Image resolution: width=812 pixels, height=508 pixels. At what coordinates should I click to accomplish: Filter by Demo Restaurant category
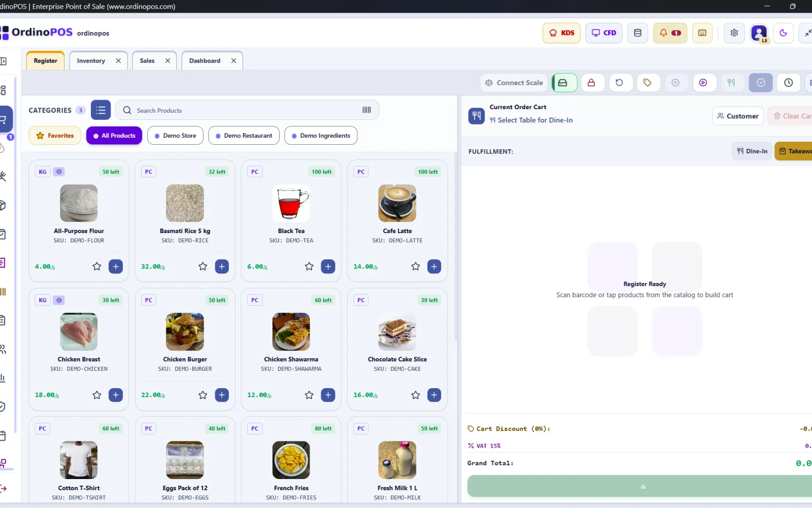tap(244, 136)
